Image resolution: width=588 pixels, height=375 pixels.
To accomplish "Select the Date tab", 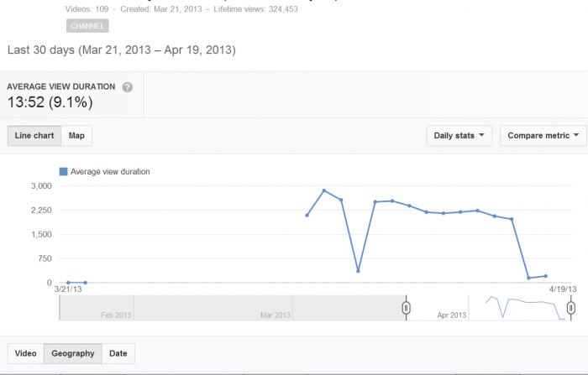I will point(118,353).
